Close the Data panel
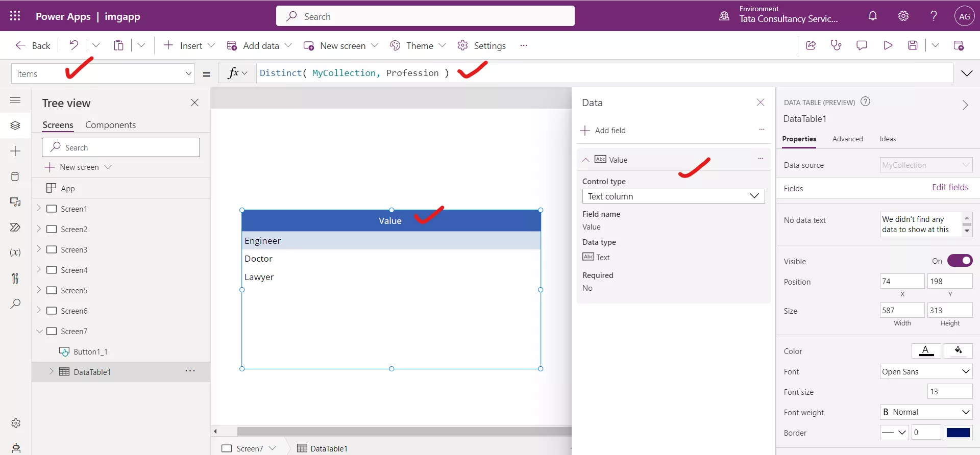Viewport: 980px width, 455px height. tap(761, 102)
